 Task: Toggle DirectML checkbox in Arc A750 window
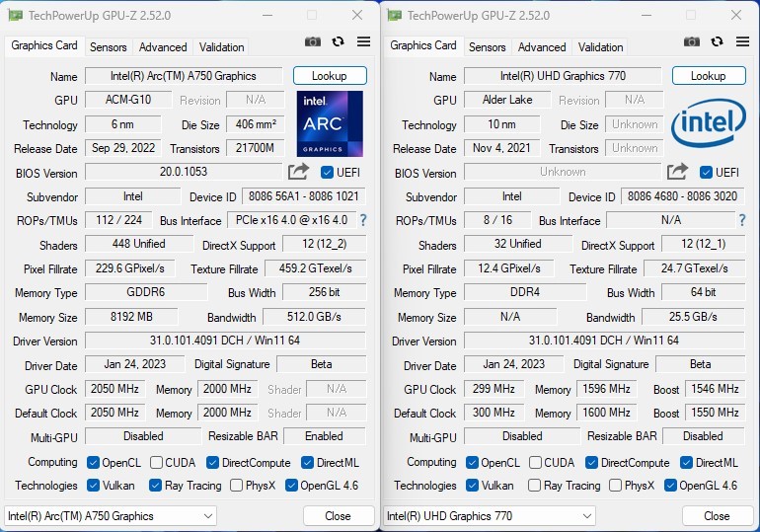click(x=307, y=463)
